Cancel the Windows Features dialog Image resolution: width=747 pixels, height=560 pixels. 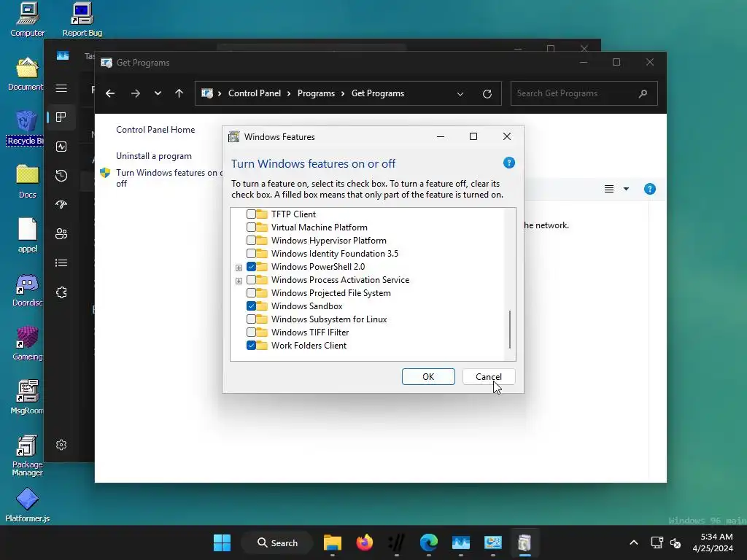488,377
